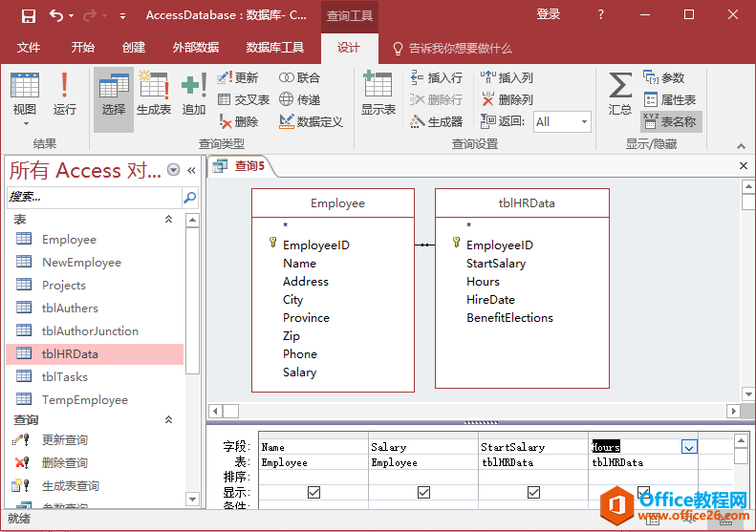The height and width of the screenshot is (532, 756).
Task: Click the Totals (汇总) sigma icon
Action: tap(619, 93)
